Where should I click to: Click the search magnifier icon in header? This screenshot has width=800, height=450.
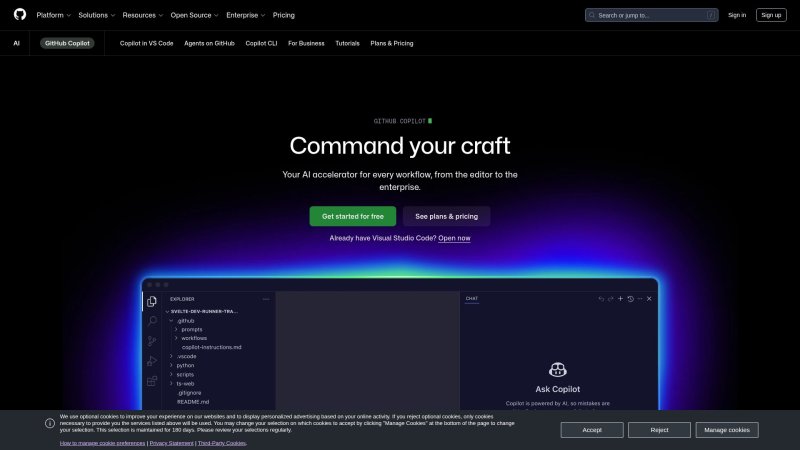pos(592,15)
